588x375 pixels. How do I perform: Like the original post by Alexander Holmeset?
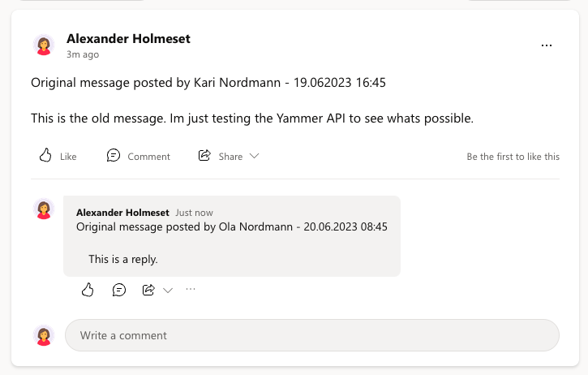click(46, 156)
